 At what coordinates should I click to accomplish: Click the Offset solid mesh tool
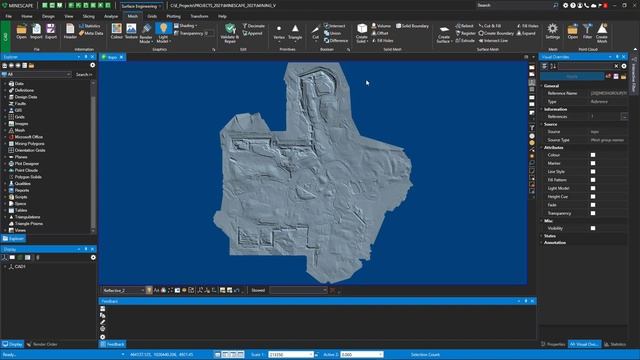click(x=380, y=33)
